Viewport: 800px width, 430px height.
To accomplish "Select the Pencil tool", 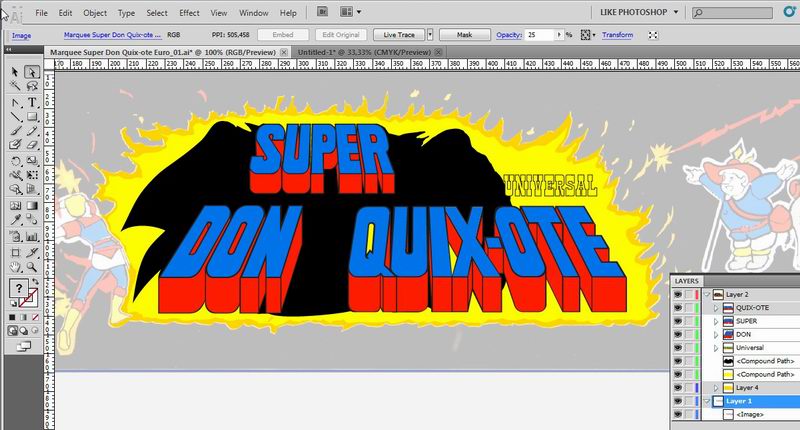I will 32,131.
